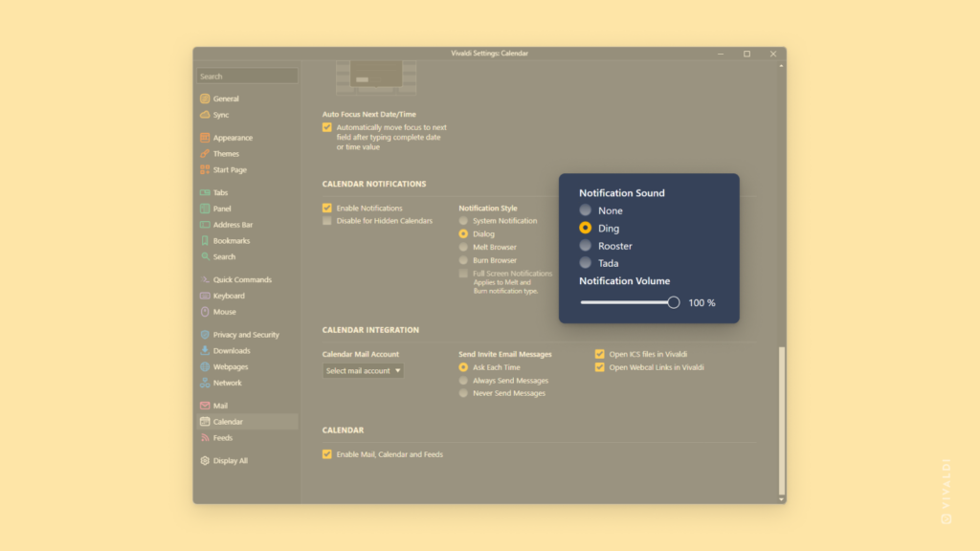Select Always Send Messages option
Screen dimensions: 980x551
click(463, 381)
